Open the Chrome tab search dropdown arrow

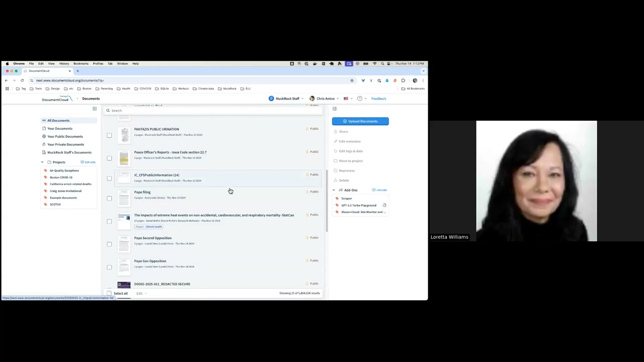point(423,71)
